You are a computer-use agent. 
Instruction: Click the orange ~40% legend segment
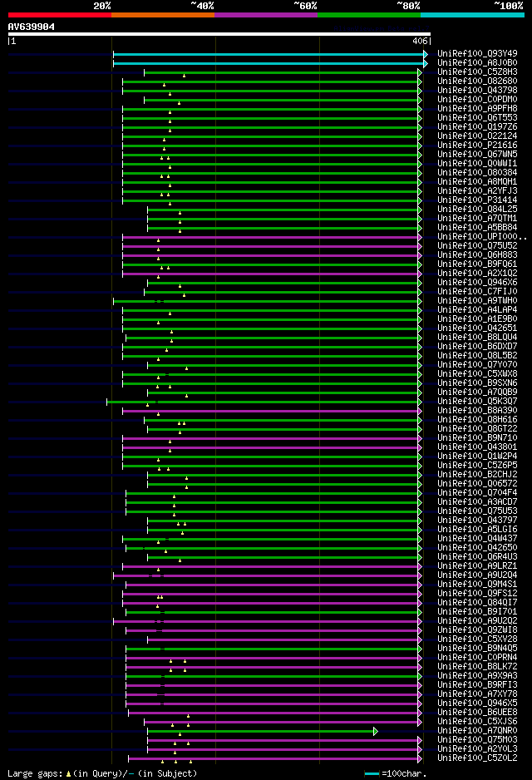click(x=163, y=16)
